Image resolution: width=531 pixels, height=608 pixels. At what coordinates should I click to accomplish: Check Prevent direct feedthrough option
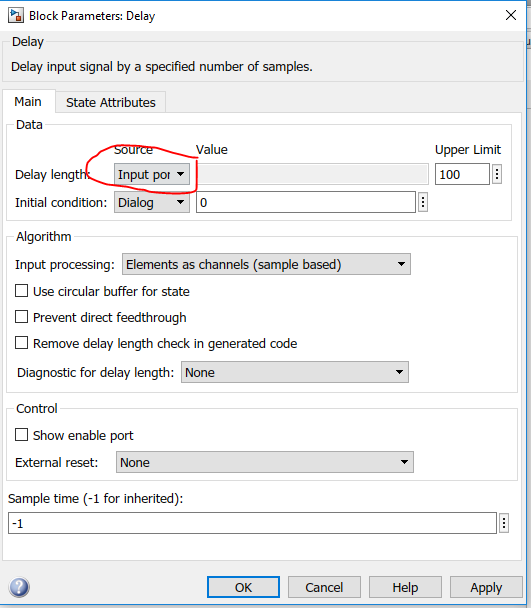[x=21, y=317]
